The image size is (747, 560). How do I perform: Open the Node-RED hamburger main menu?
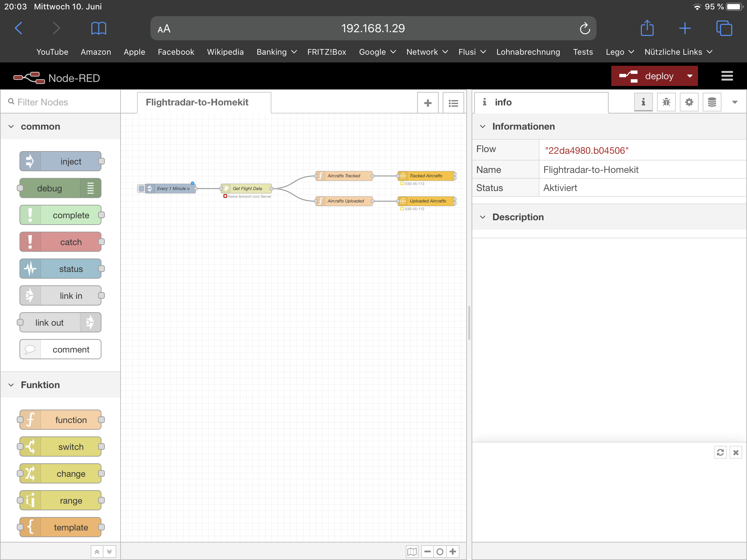(727, 76)
